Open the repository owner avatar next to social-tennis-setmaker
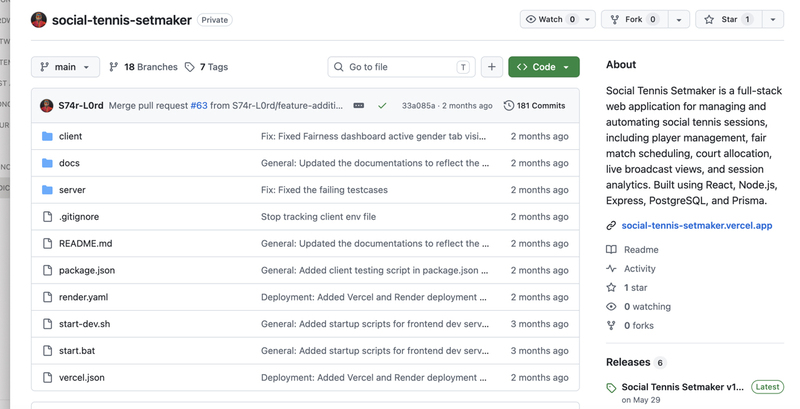 coord(39,20)
